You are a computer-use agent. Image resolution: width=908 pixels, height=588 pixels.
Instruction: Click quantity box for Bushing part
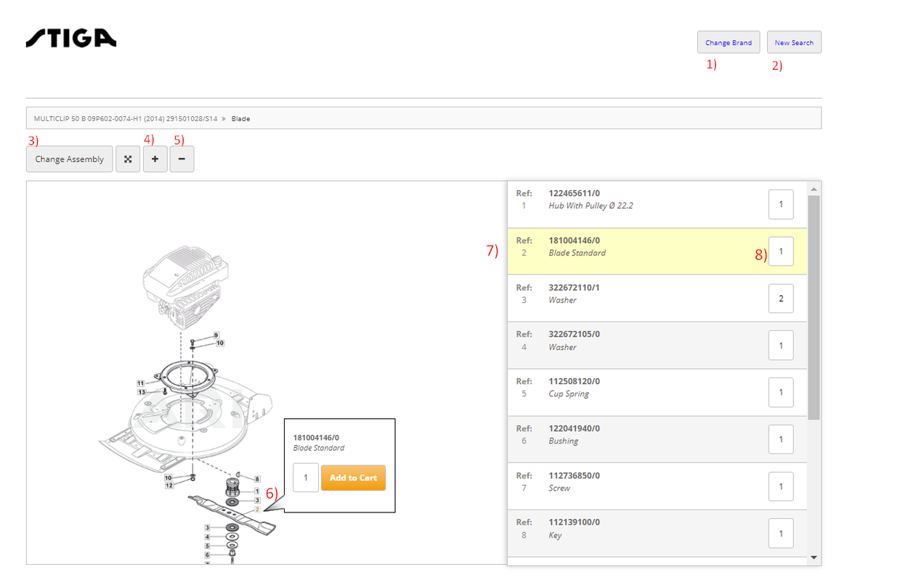[781, 439]
